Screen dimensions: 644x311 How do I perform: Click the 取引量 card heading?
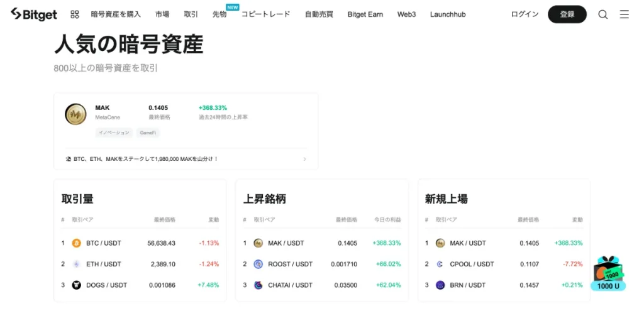point(77,199)
